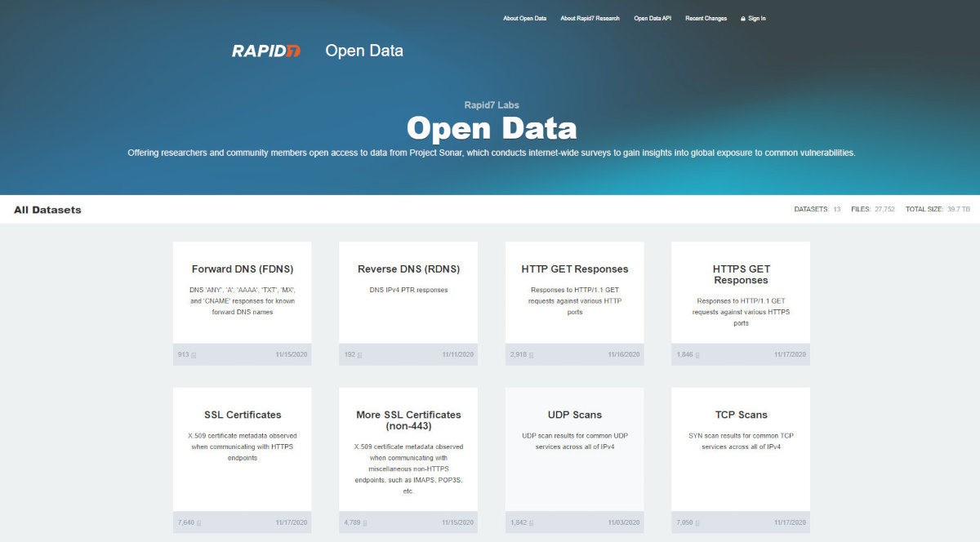Click the 11/15/2020 date on More SSL Certificates card
This screenshot has height=542, width=980.
tap(457, 522)
